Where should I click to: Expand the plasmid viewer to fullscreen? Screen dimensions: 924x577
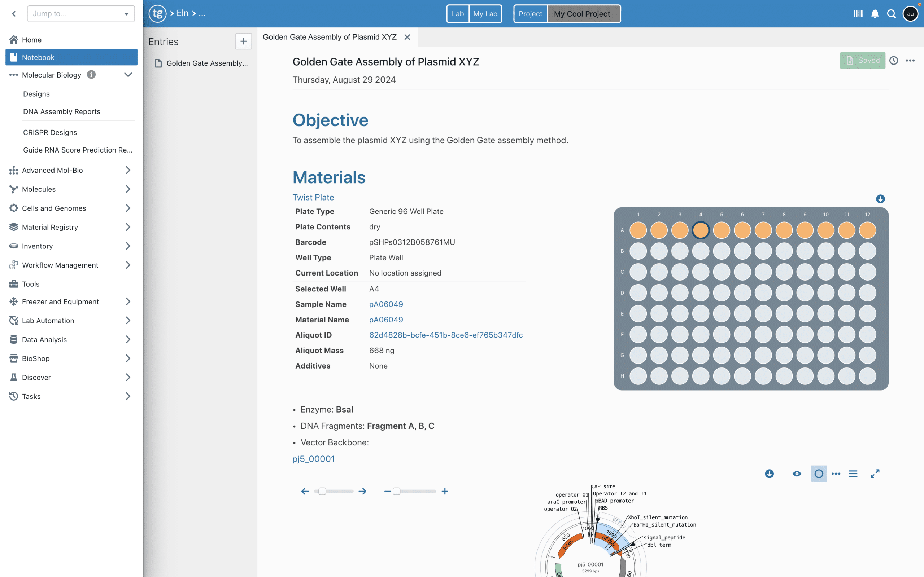875,474
